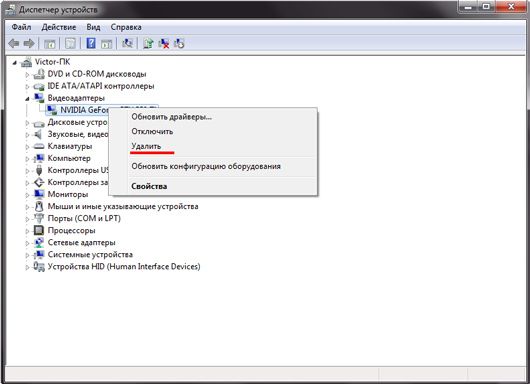The height and width of the screenshot is (384, 530).
Task: Open the Справка menu
Action: (126, 27)
